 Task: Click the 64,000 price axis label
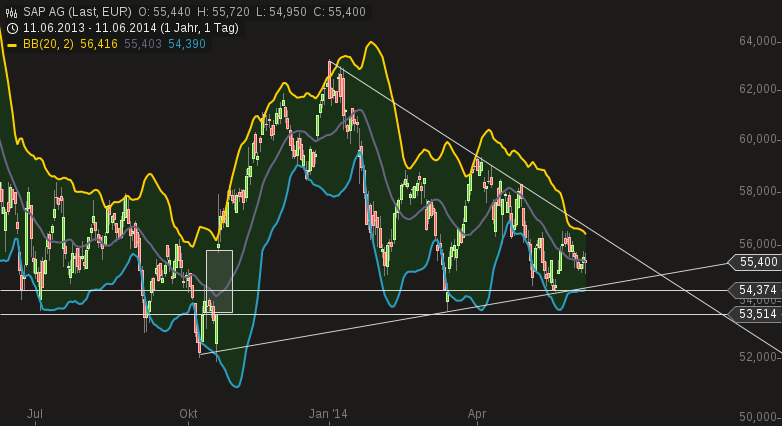[x=758, y=41]
